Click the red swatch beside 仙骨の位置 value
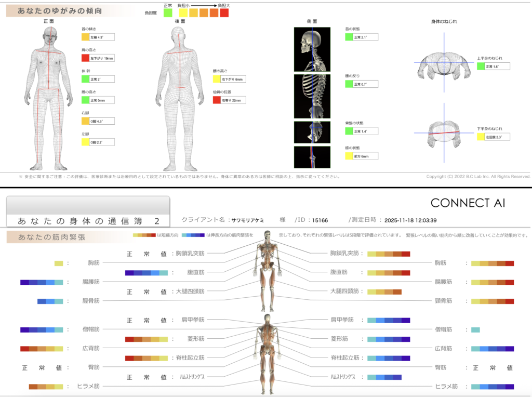The width and height of the screenshot is (532, 397). [x=217, y=100]
